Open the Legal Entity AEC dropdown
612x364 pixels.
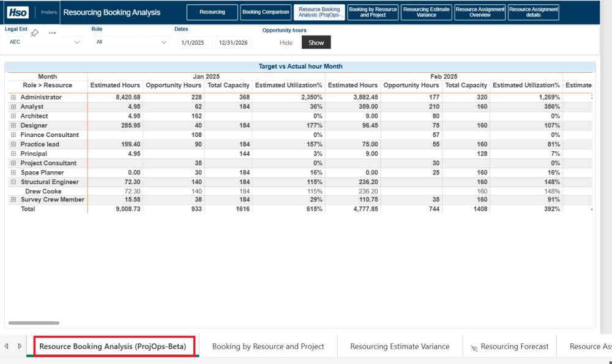[x=44, y=42]
